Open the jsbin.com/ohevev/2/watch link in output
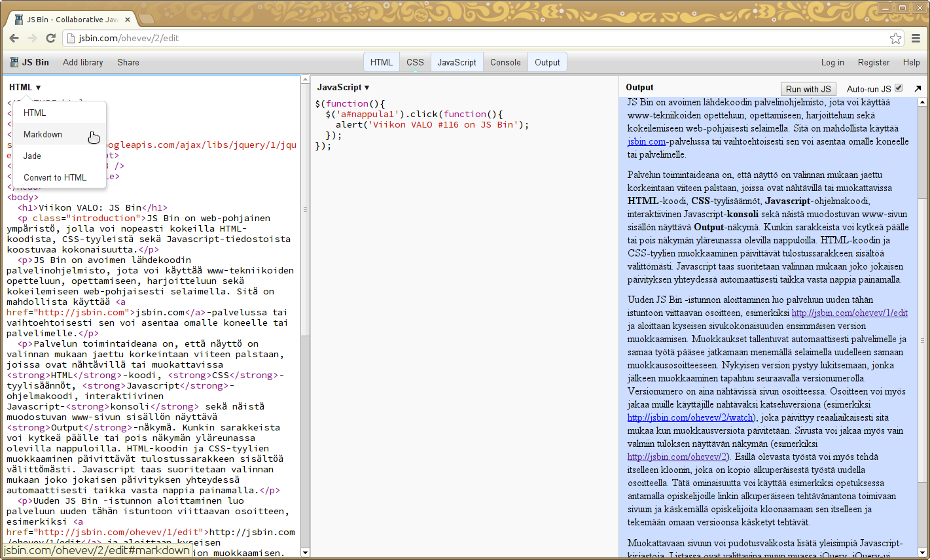The width and height of the screenshot is (930, 560). [x=690, y=417]
